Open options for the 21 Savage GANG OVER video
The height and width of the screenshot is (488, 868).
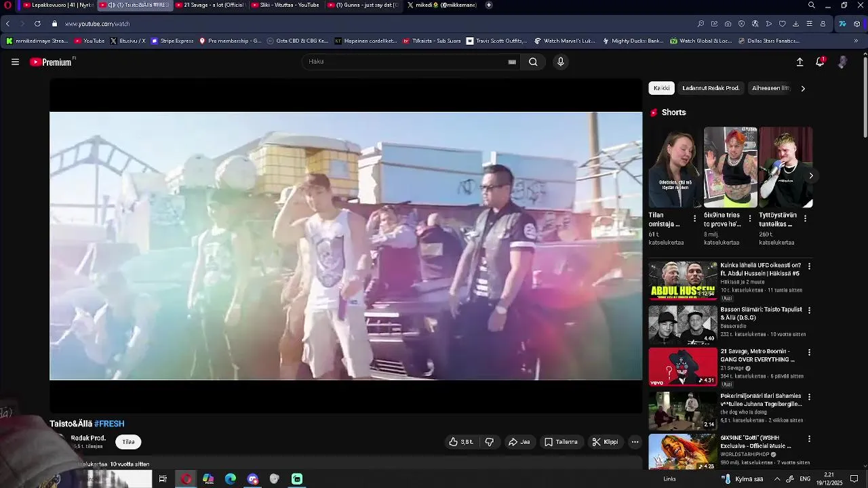click(809, 352)
